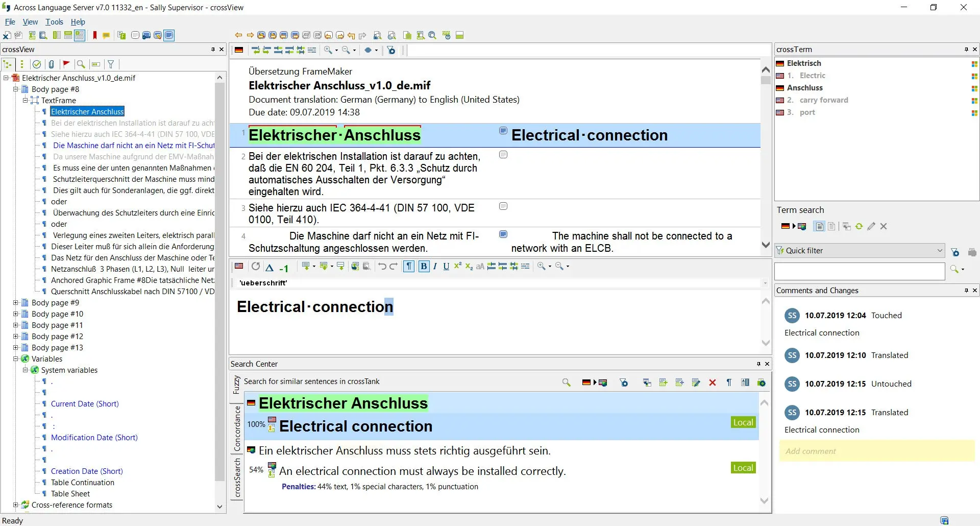
Task: Click the show paragraph marks icon in Search Center
Action: click(729, 382)
